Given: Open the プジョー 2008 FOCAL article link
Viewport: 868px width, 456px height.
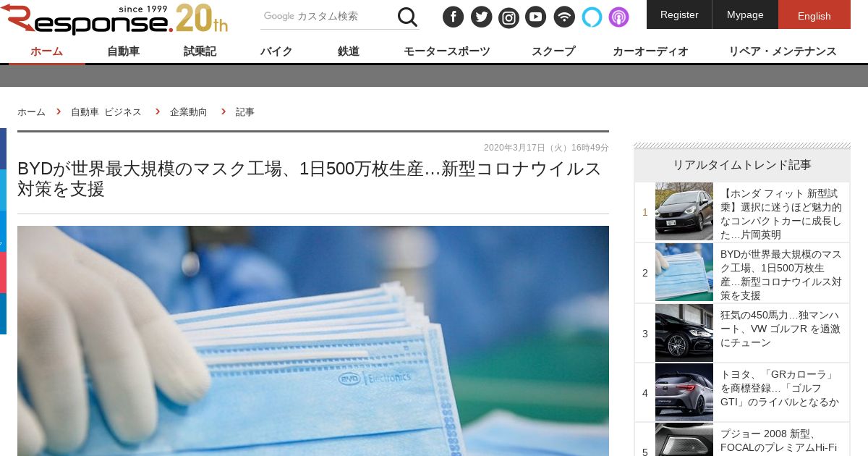Looking at the screenshot, I should point(778,441).
